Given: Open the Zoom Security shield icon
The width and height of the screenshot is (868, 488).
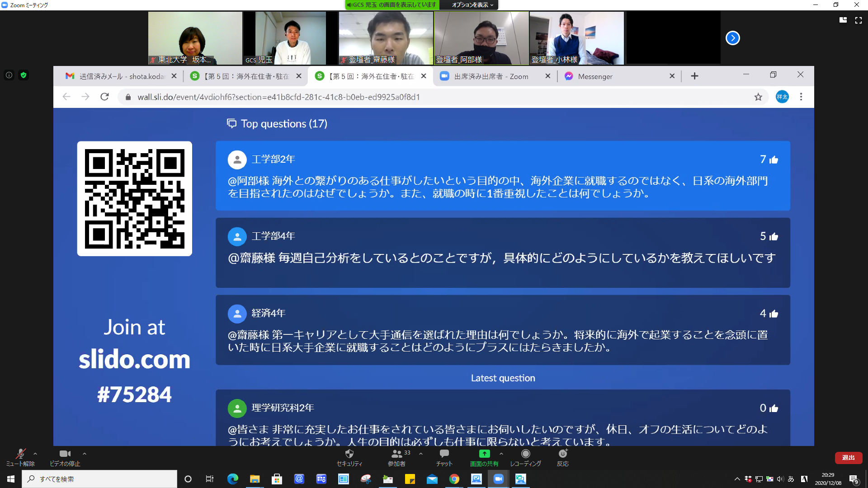Looking at the screenshot, I should [349, 457].
